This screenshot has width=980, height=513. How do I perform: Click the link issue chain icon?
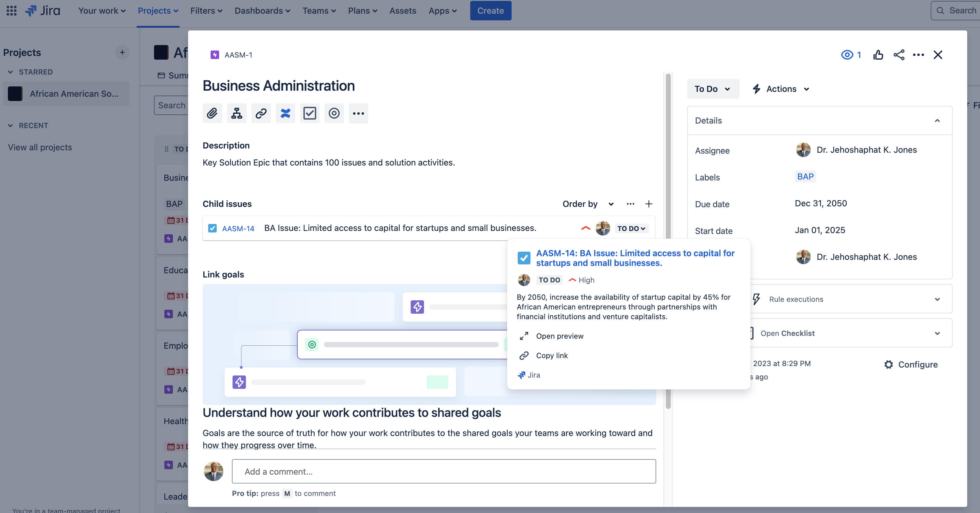point(261,113)
